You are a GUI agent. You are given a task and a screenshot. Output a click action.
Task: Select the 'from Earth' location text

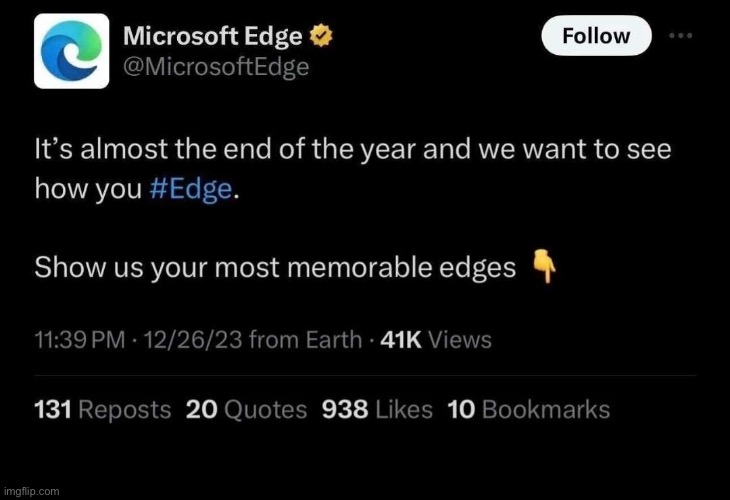305,340
